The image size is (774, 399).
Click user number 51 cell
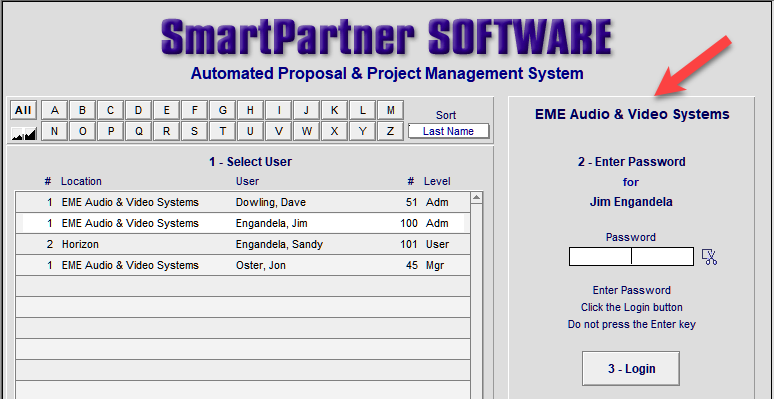click(x=412, y=202)
